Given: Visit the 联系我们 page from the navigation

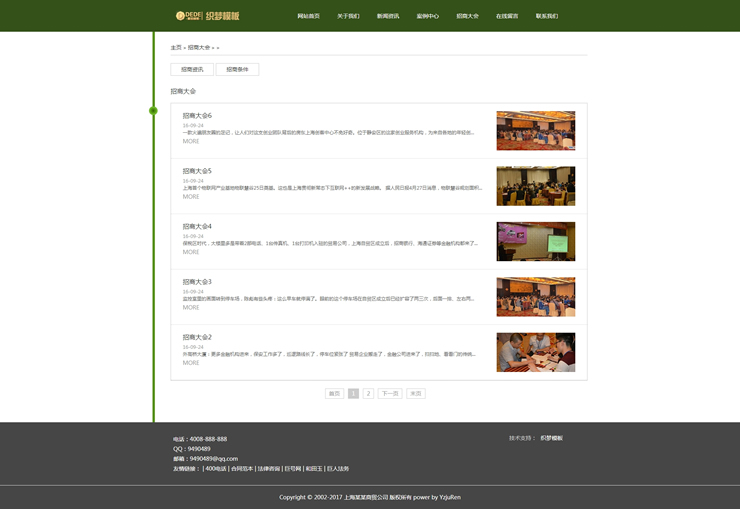Looking at the screenshot, I should (x=547, y=16).
